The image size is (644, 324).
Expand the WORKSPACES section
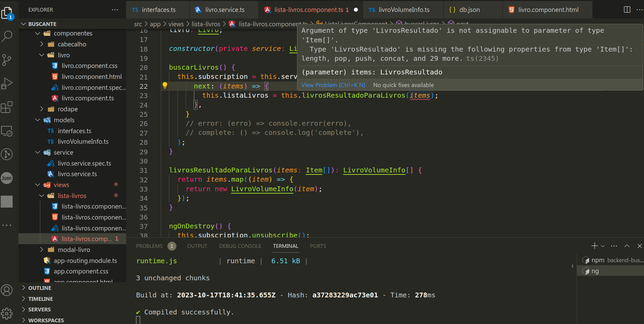click(x=72, y=320)
